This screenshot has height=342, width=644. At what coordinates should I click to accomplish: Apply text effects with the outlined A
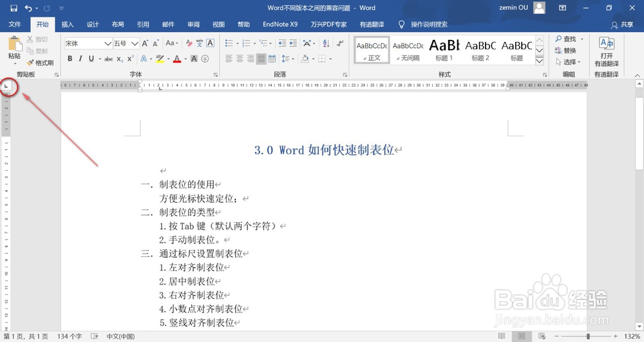pyautogui.click(x=144, y=59)
